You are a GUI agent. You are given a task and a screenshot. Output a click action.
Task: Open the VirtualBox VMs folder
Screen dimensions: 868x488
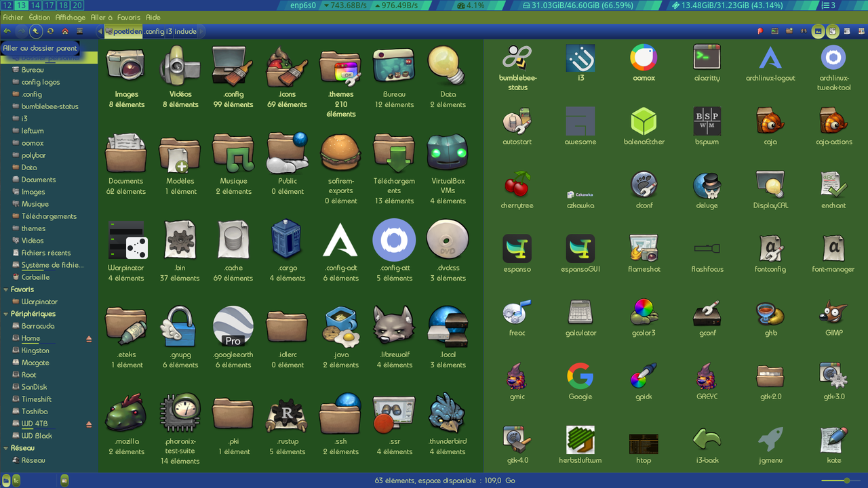point(448,169)
